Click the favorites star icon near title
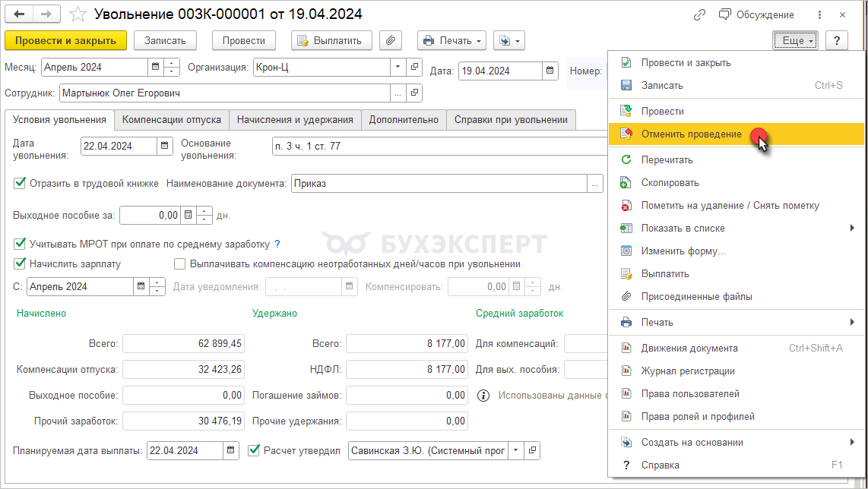Screen dimensions: 868x489 pyautogui.click(x=78, y=14)
